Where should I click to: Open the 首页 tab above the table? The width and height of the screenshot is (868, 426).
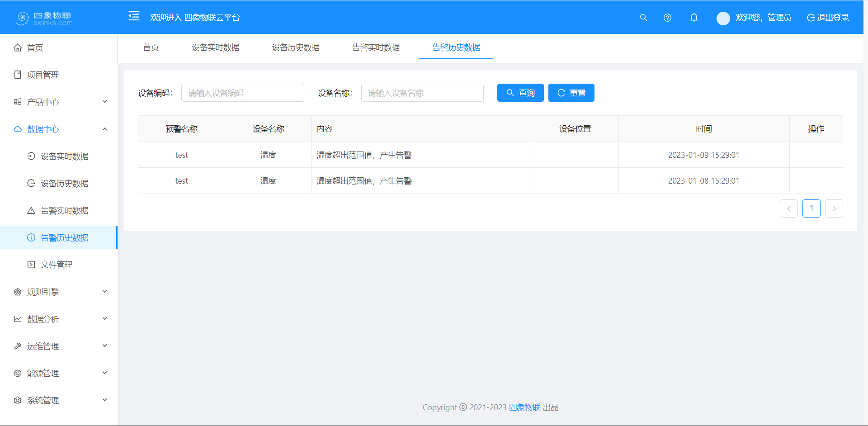click(151, 47)
